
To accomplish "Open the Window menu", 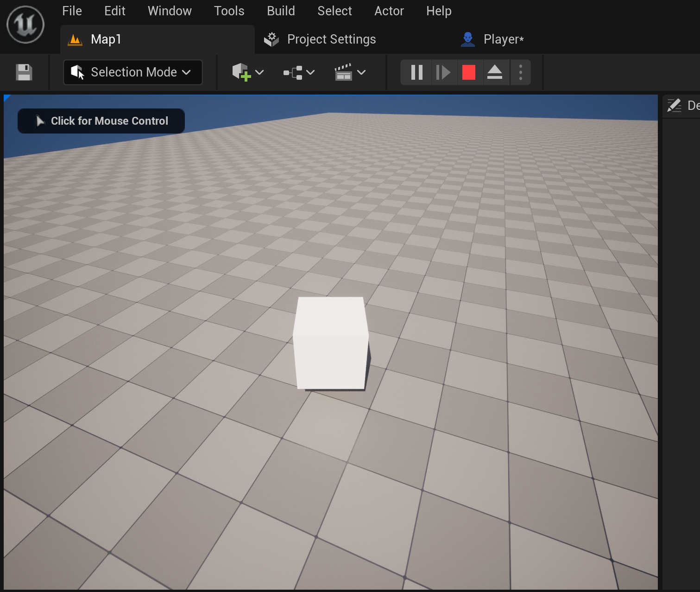I will click(170, 11).
